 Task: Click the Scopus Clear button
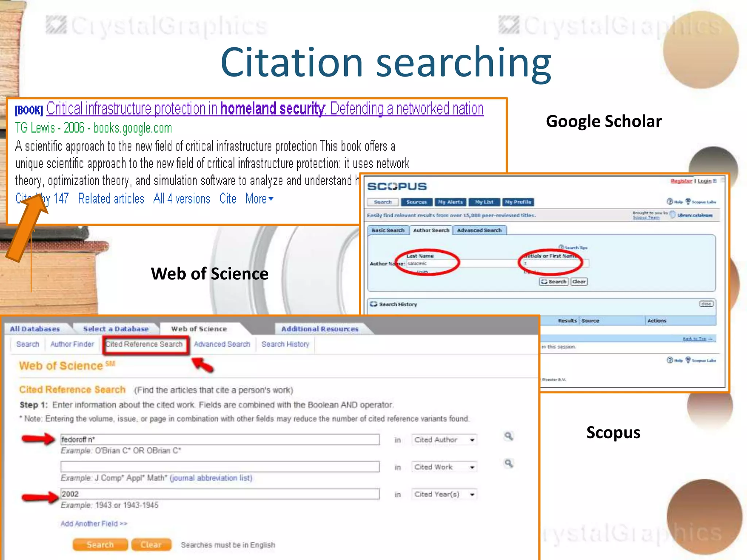[579, 281]
